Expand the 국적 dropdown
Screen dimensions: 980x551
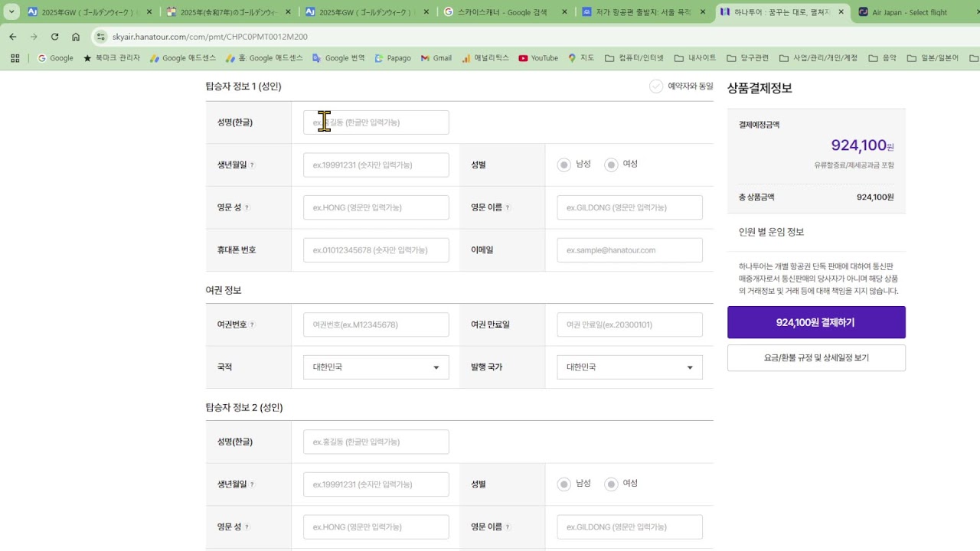[x=376, y=367]
